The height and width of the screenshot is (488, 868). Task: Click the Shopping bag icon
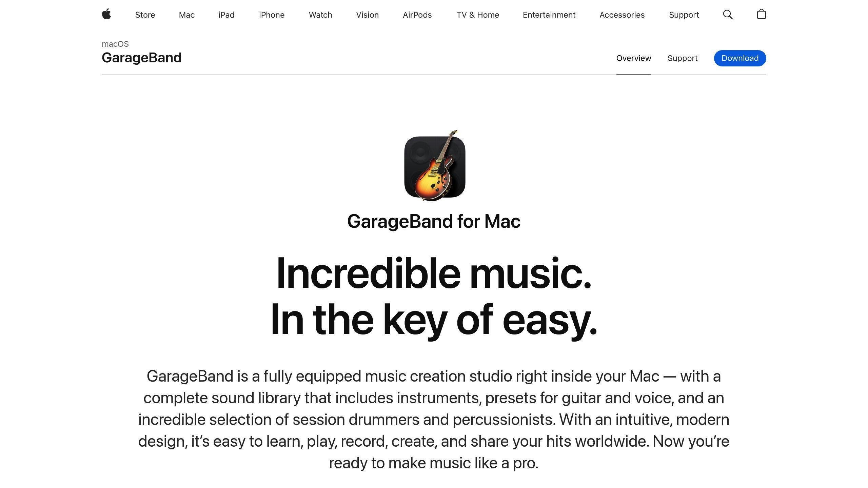click(761, 14)
